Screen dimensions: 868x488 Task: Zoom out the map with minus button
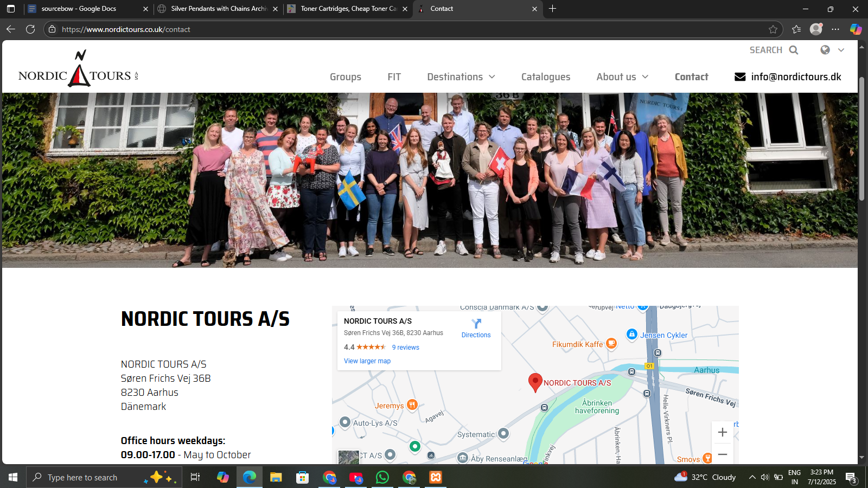point(722,454)
